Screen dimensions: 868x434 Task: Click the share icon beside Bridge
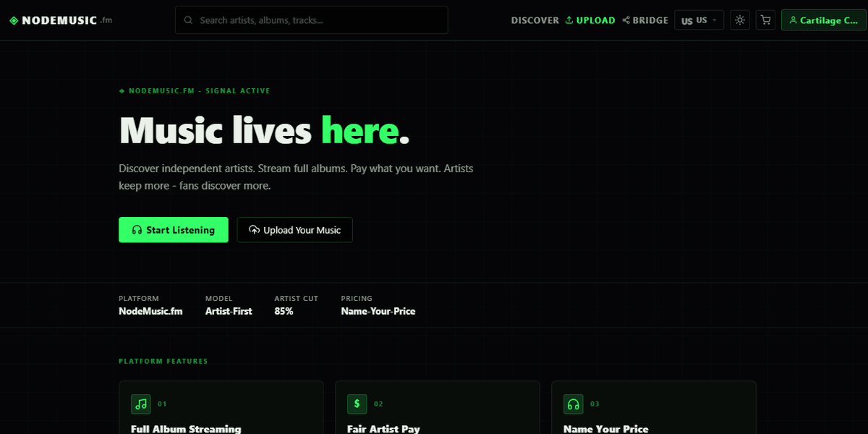(626, 20)
